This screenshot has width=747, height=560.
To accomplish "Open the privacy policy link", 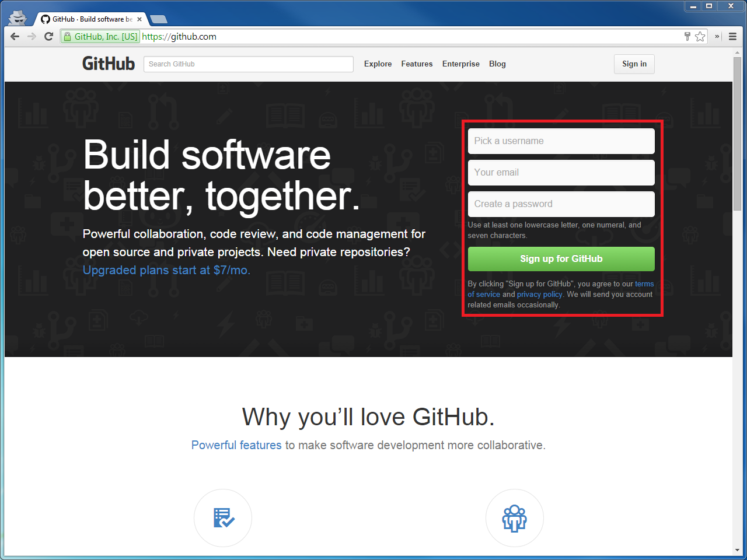I will (x=540, y=295).
